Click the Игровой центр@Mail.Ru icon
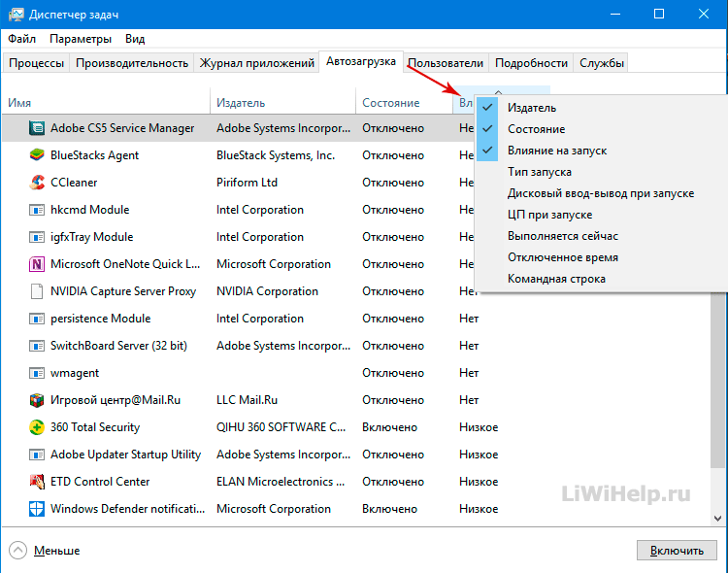 point(37,400)
